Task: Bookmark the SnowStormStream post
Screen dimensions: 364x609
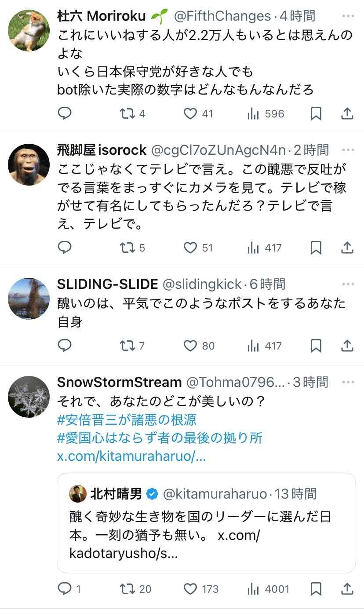Action: [316, 589]
